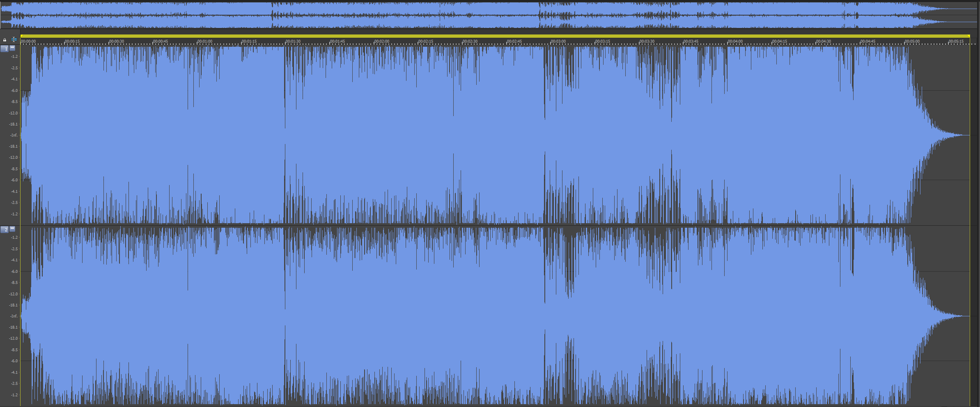Collapse channel 1 with minus button
The width and height of the screenshot is (980, 407).
pyautogui.click(x=12, y=48)
